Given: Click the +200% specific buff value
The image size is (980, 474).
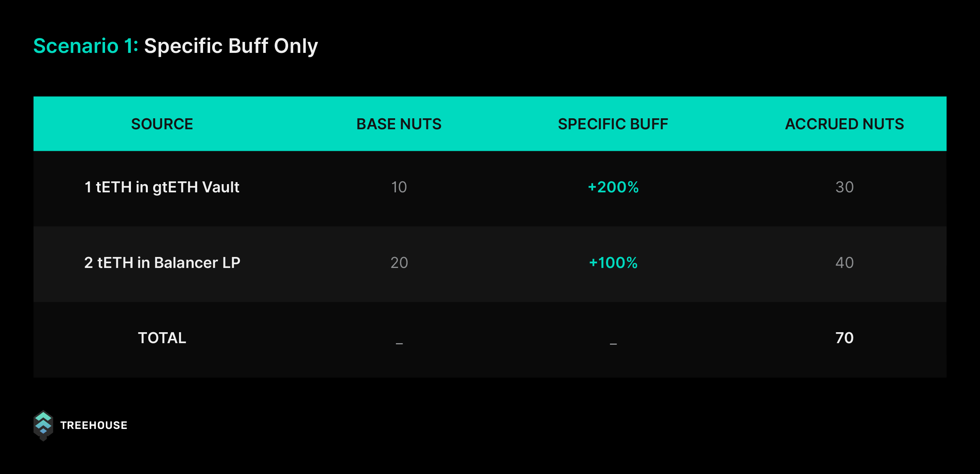Looking at the screenshot, I should [613, 187].
